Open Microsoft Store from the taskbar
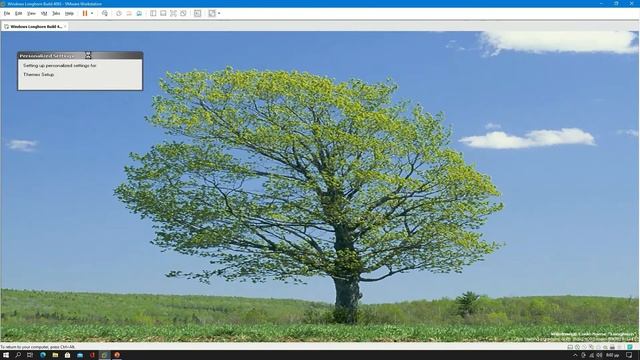 [67, 355]
